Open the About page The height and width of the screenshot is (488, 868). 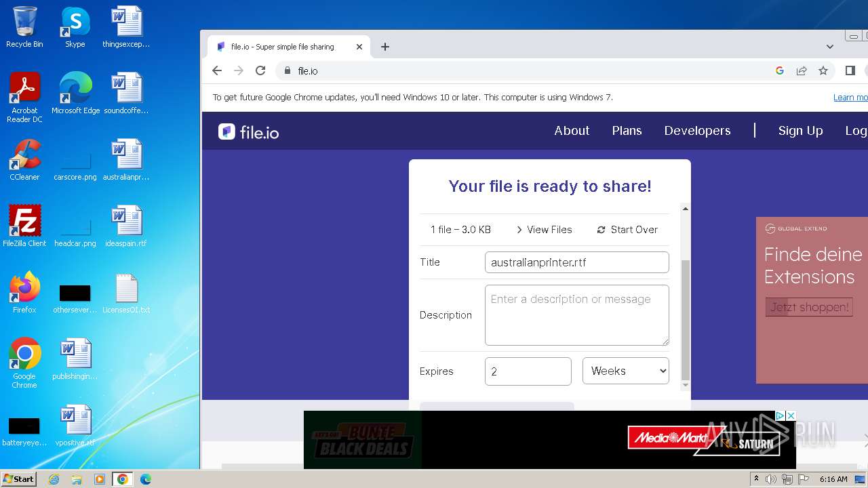click(x=572, y=131)
